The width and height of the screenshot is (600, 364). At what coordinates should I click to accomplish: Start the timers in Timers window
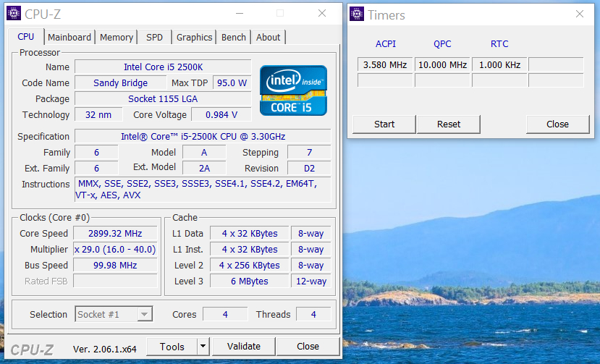384,124
